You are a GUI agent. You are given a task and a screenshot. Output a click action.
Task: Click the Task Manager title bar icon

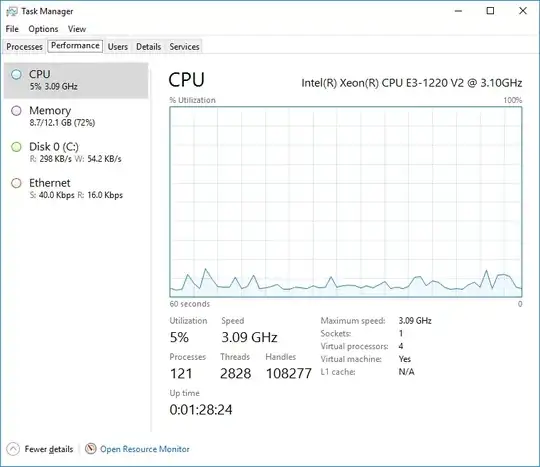[11, 11]
